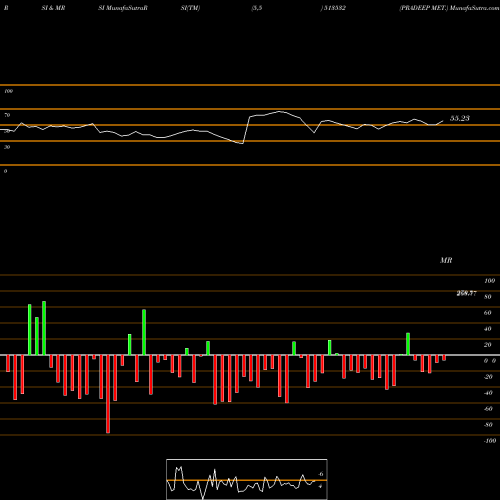Screen dimensions: 500x500
Task: Click the 30 level label on the RSI axis
Action: pos(7,147)
